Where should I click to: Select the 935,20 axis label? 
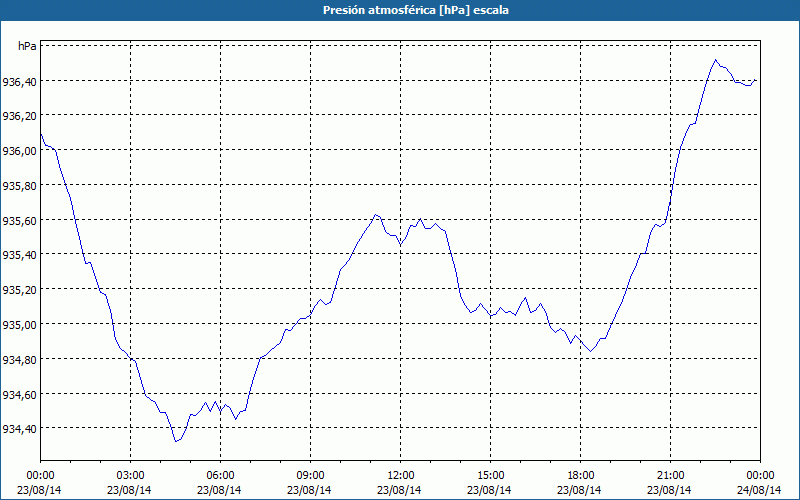tap(19, 290)
